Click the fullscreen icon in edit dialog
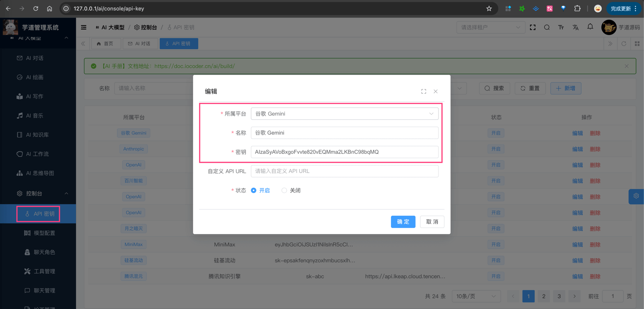The height and width of the screenshot is (309, 644). click(424, 91)
